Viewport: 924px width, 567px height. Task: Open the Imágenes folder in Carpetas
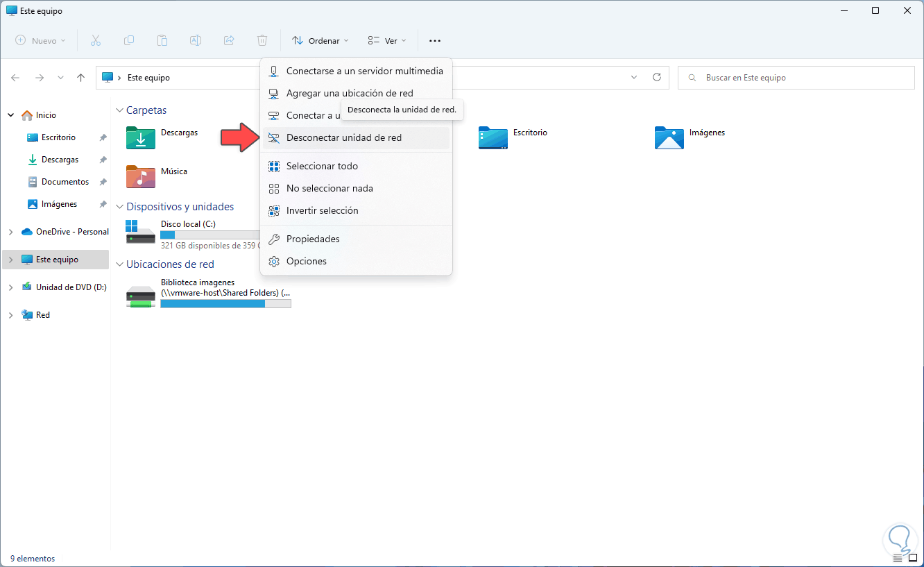669,137
